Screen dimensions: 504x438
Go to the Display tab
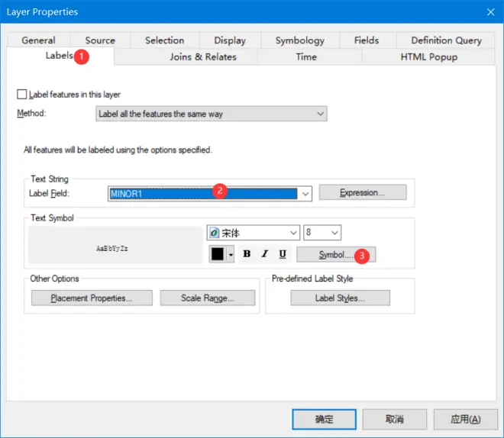pyautogui.click(x=230, y=40)
